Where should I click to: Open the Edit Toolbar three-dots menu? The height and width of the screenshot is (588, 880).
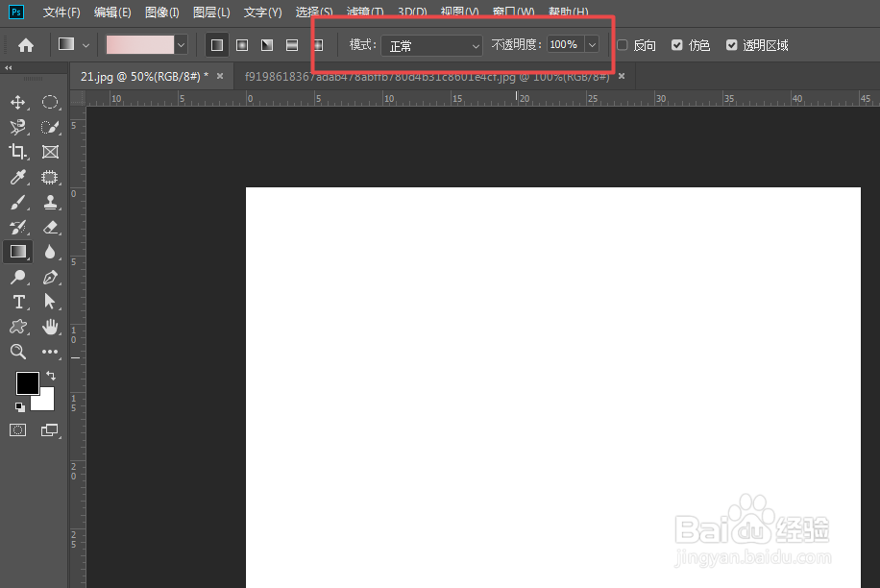coord(50,352)
